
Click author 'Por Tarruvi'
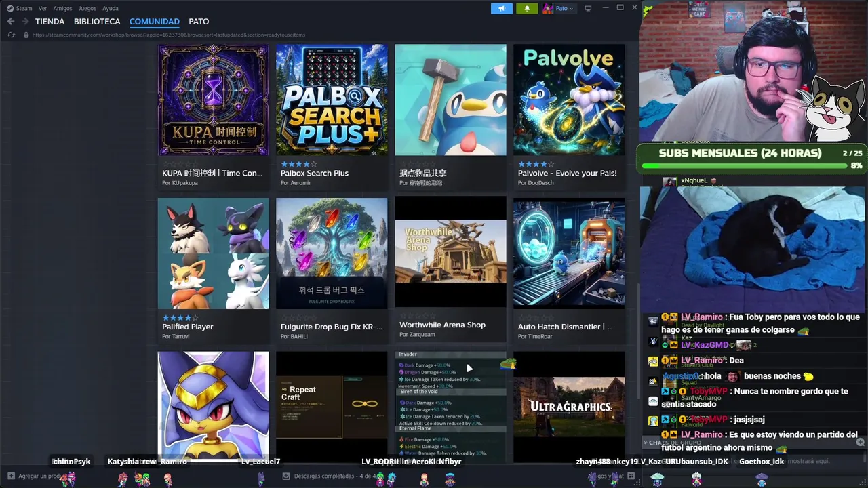point(176,336)
